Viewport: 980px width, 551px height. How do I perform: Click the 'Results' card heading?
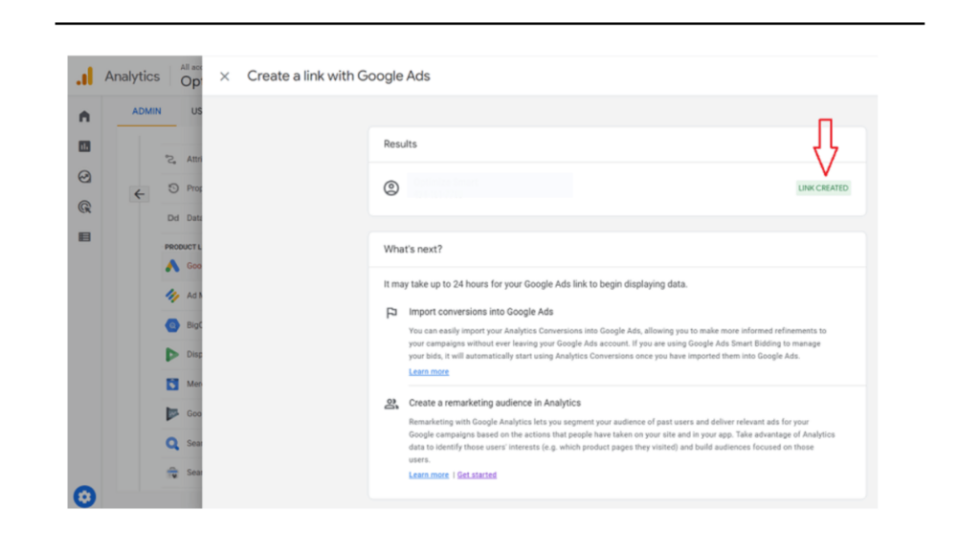point(400,144)
